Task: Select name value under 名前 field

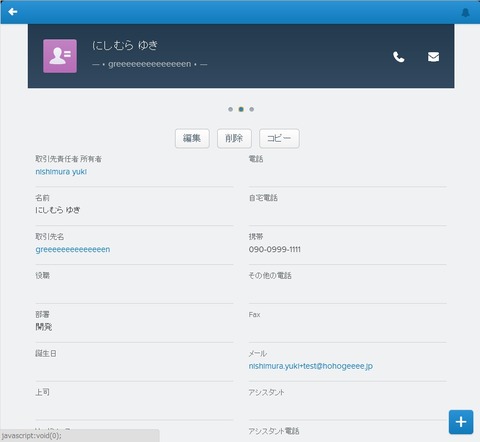Action: (58, 210)
